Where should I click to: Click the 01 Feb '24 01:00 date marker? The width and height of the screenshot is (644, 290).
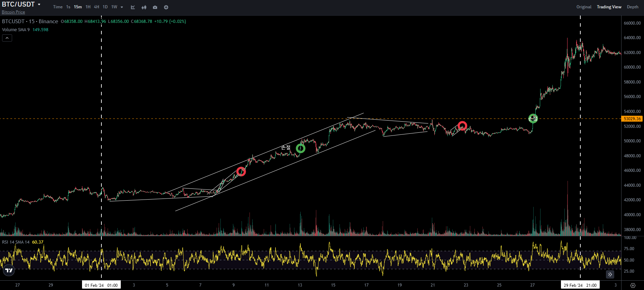[101, 285]
